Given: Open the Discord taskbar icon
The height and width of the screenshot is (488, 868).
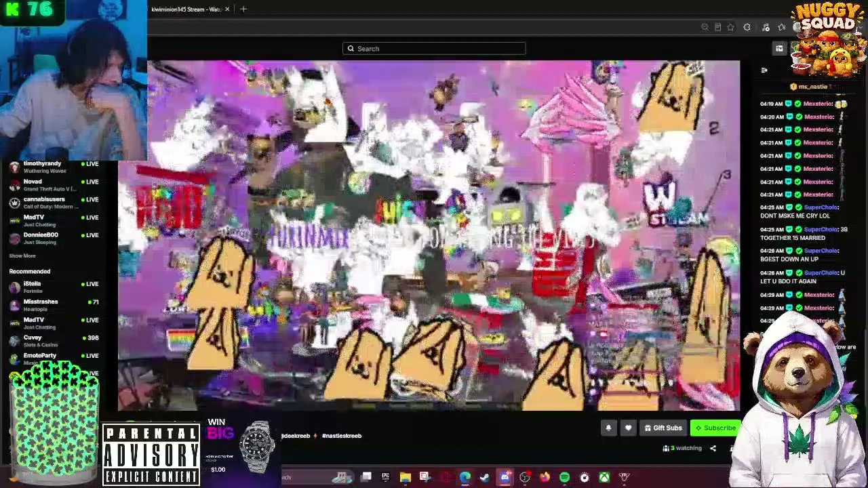Looking at the screenshot, I should (x=505, y=477).
